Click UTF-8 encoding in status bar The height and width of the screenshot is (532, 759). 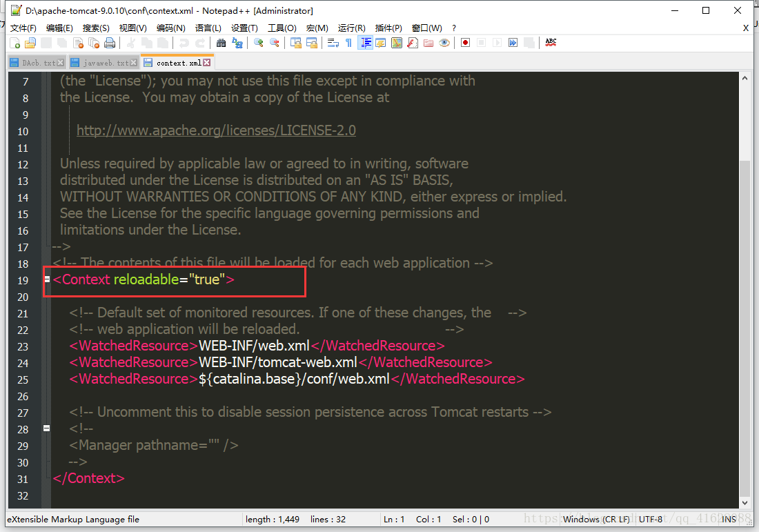[x=651, y=520]
